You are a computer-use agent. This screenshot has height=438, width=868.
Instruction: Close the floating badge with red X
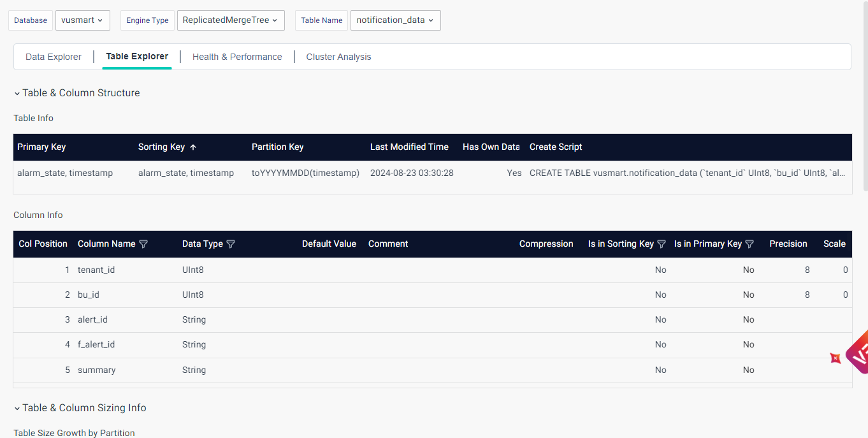tap(835, 358)
